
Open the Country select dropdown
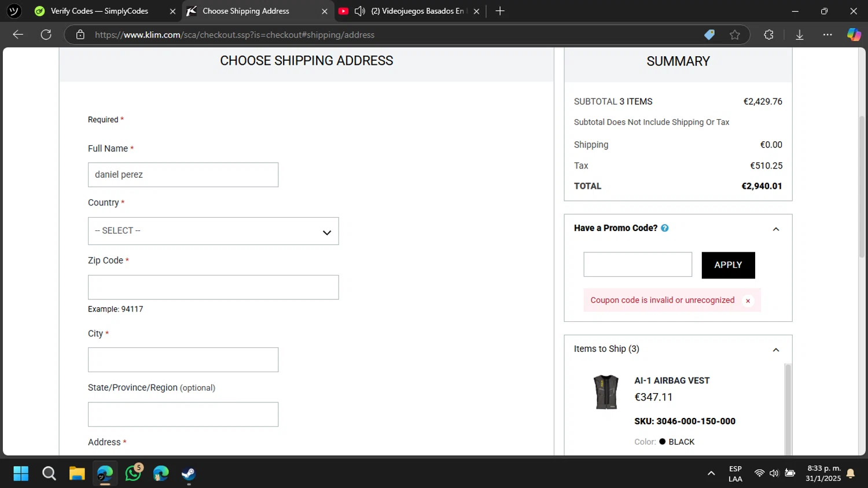click(213, 231)
